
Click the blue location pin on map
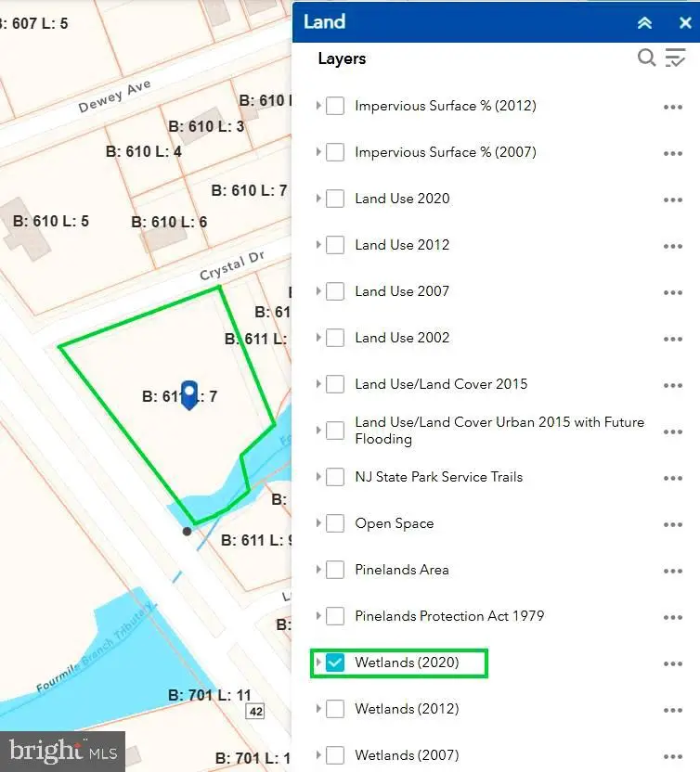click(x=190, y=393)
